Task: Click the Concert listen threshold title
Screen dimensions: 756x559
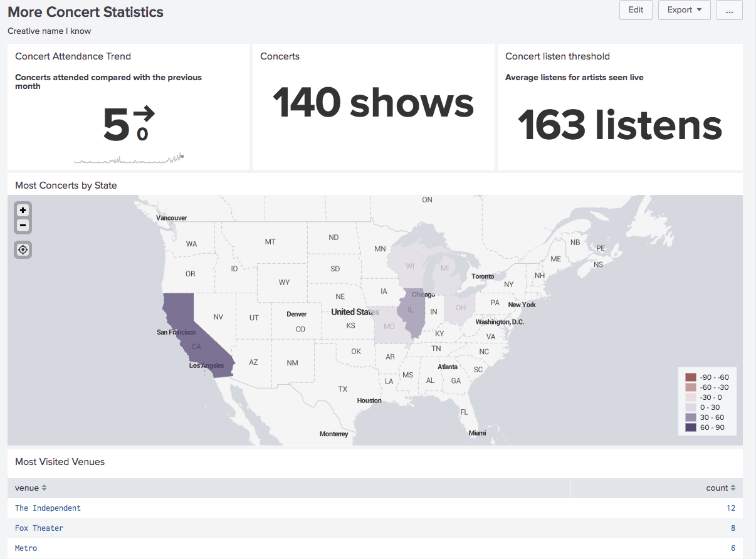Action: pos(557,56)
